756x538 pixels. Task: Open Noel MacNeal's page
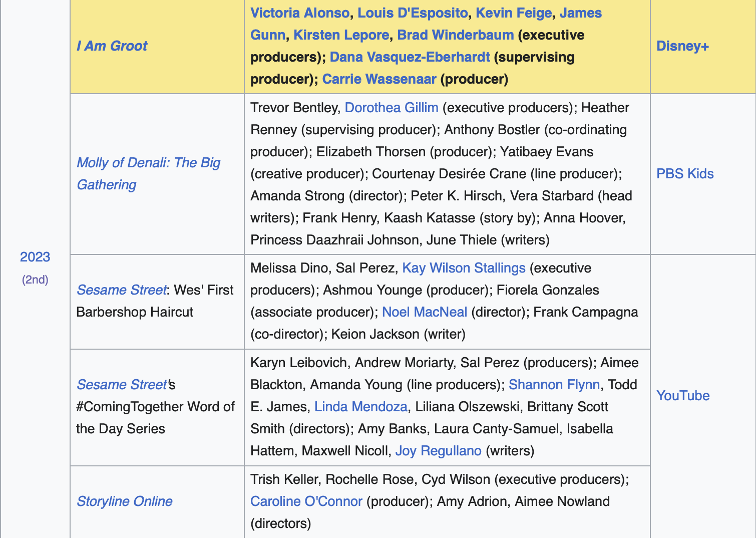(x=425, y=312)
